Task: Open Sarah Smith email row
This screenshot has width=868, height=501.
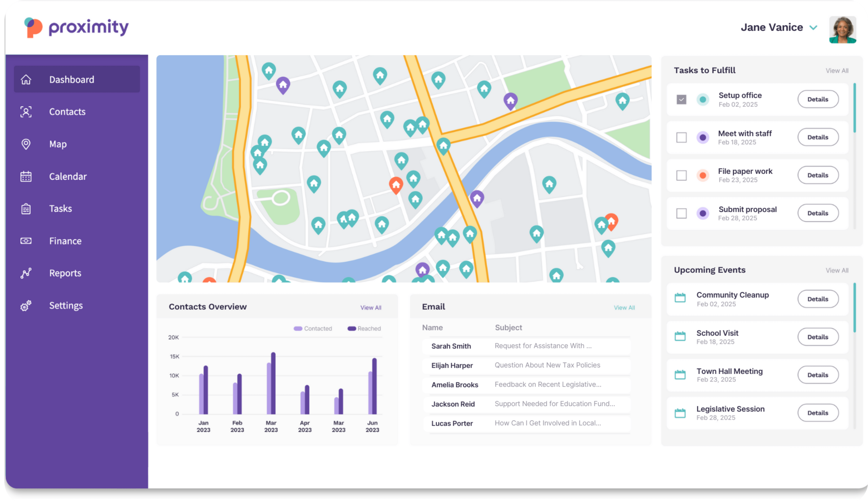Action: pos(526,346)
